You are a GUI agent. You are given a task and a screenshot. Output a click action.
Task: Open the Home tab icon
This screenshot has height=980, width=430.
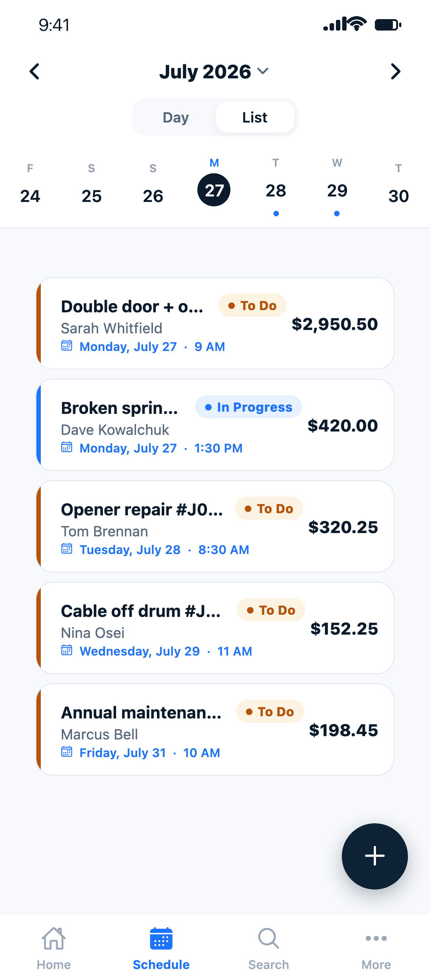(x=54, y=938)
